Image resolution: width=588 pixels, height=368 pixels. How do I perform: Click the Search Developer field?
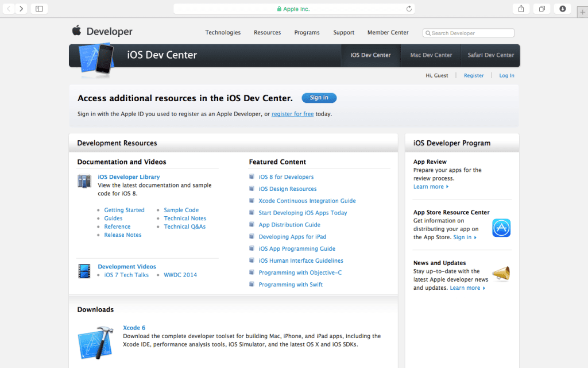[469, 33]
